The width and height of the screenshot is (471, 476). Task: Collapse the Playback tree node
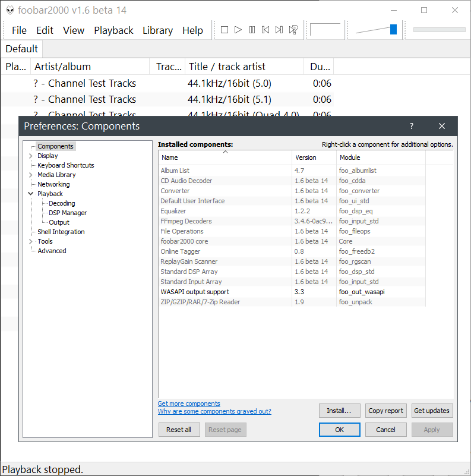click(x=31, y=194)
